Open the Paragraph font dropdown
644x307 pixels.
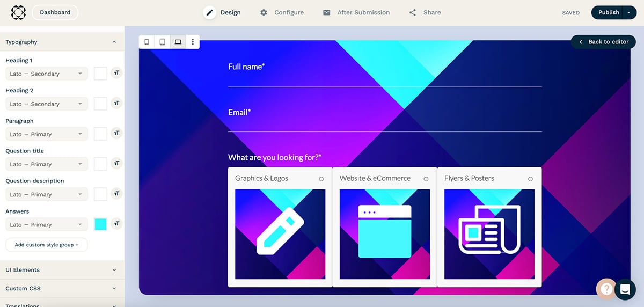click(47, 134)
